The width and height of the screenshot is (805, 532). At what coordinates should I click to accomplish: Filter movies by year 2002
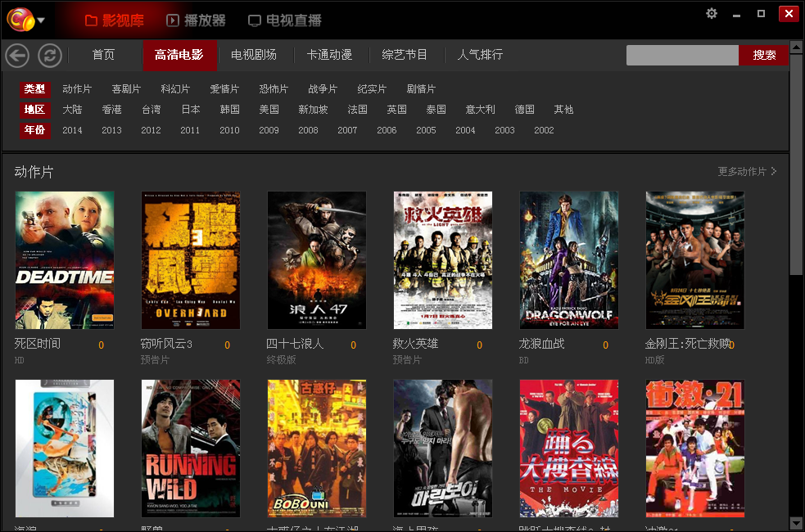(x=544, y=130)
